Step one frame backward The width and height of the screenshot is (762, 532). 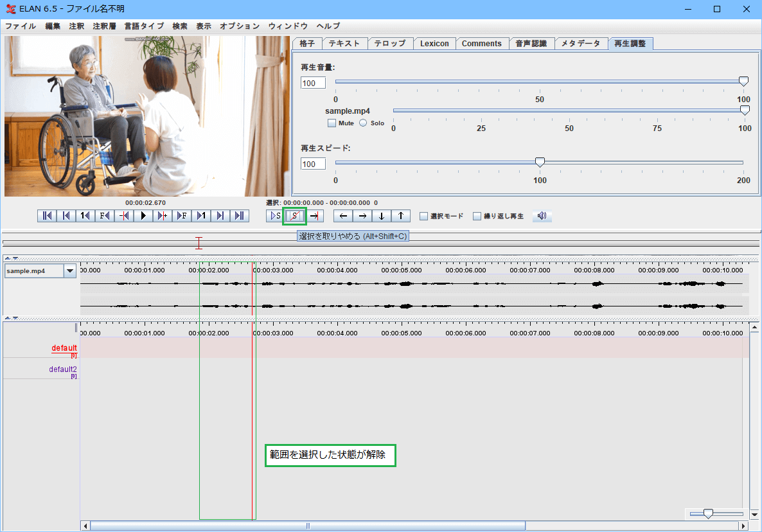(x=104, y=216)
